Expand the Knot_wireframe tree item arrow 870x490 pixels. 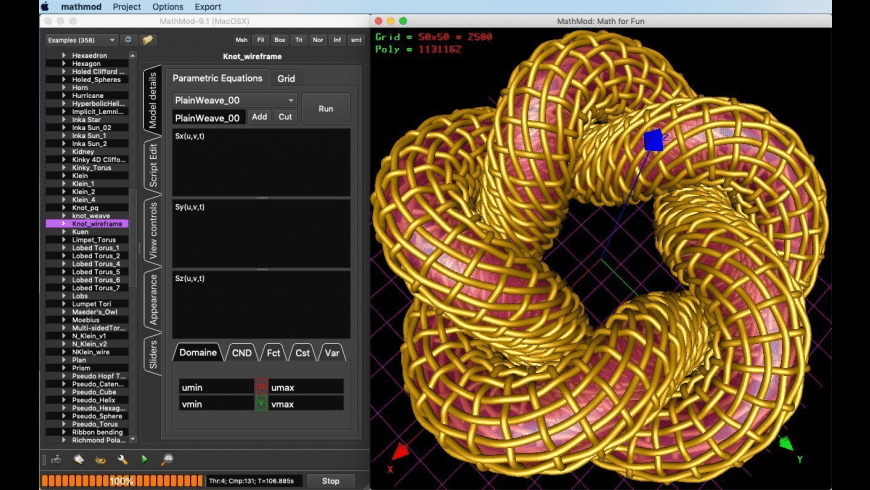(64, 224)
